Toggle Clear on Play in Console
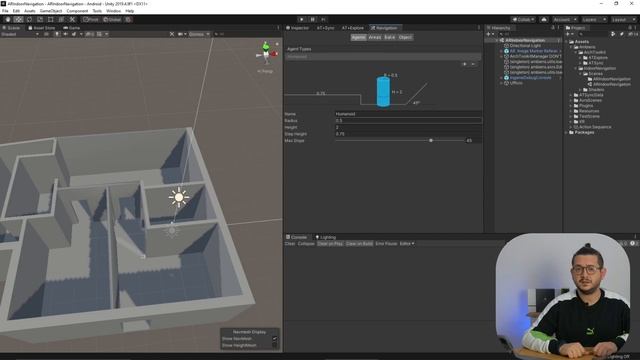The height and width of the screenshot is (360, 640). (x=330, y=244)
